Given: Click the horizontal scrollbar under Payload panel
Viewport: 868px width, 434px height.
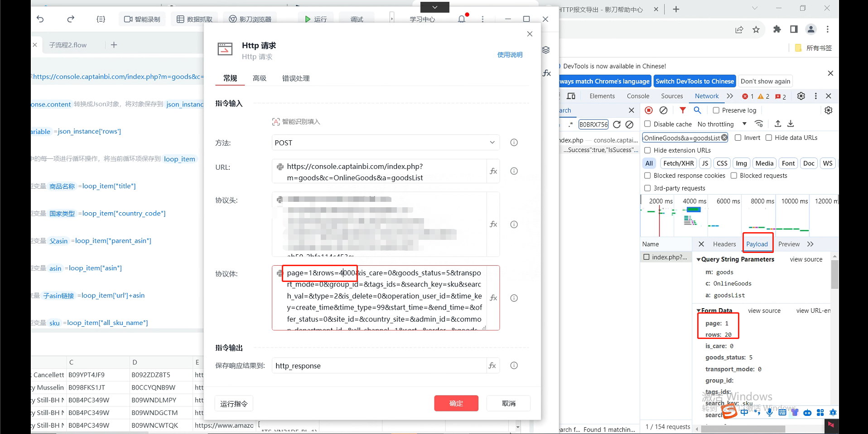Looking at the screenshot, I should pyautogui.click(x=744, y=429).
